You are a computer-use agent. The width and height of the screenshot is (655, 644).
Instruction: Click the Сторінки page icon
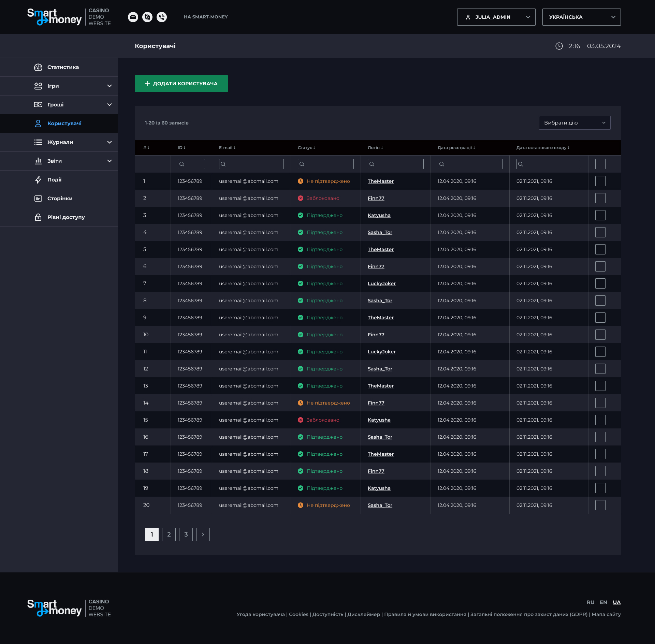click(38, 199)
